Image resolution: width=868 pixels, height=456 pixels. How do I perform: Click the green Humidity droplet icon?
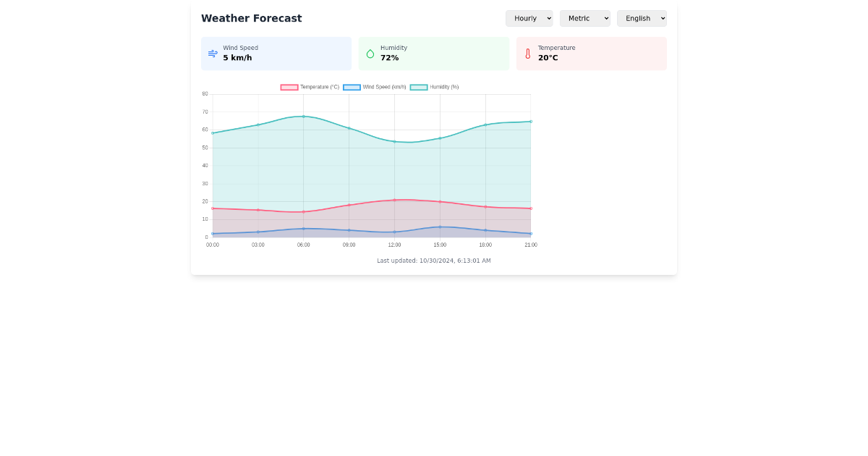(370, 54)
